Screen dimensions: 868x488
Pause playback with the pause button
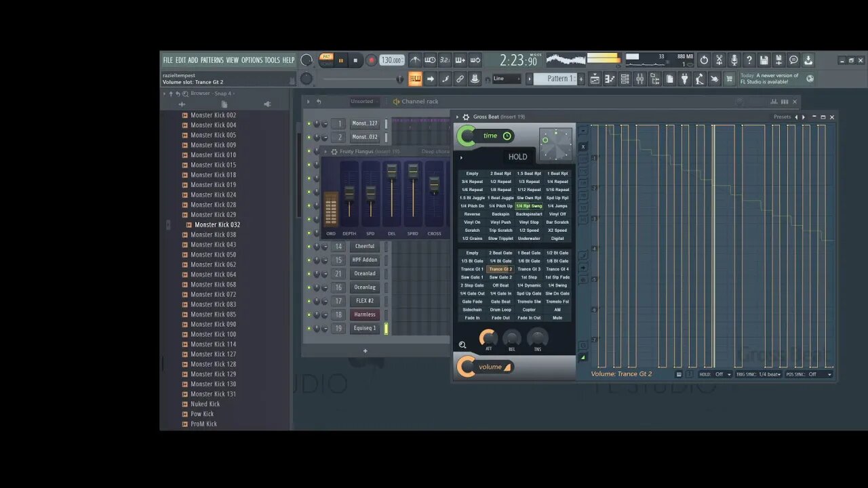click(x=340, y=60)
